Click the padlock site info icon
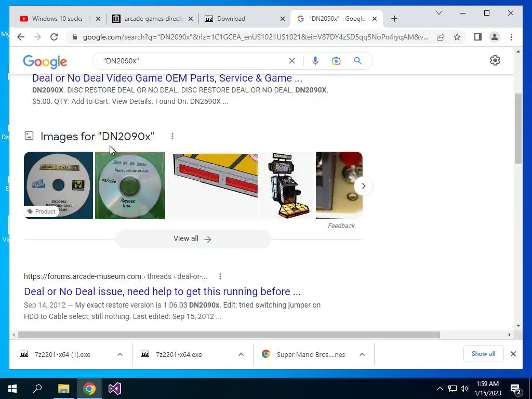Viewport: 532px width, 399px height. click(x=75, y=37)
